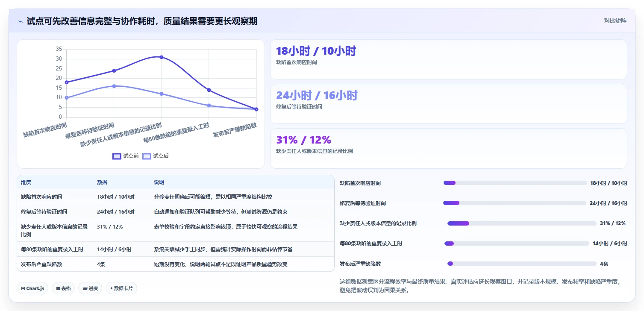
Task: Click the Chart.js tag chip
Action: pyautogui.click(x=32, y=288)
